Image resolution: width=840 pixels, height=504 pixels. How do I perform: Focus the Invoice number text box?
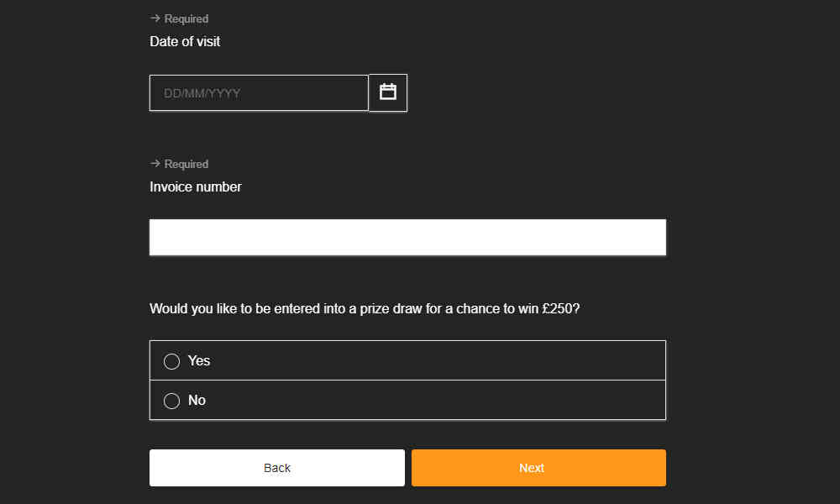(407, 237)
